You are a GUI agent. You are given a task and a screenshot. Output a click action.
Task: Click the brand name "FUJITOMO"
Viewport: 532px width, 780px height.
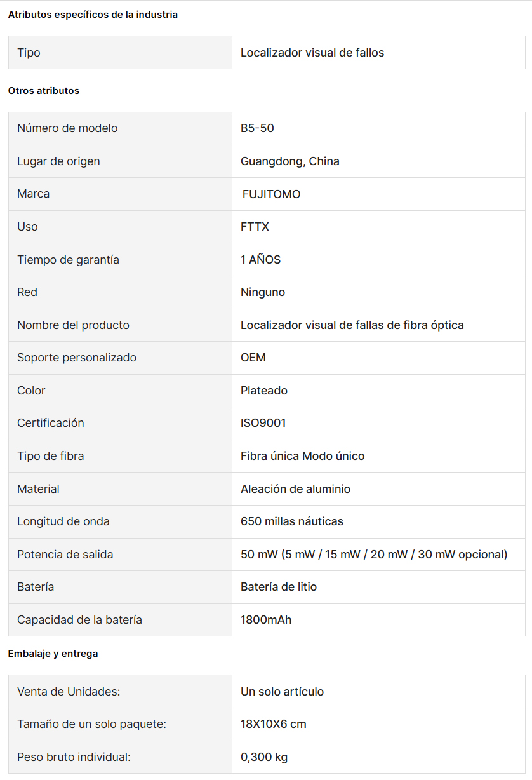271,194
